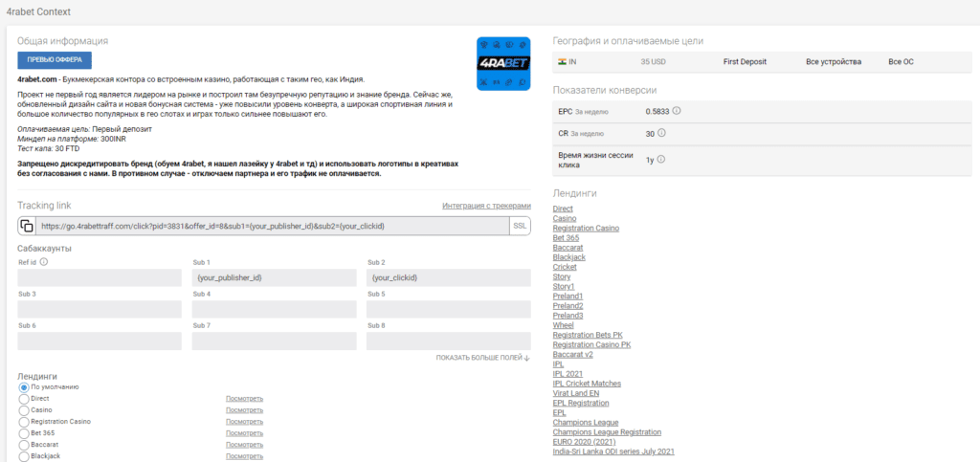Screen dimensions: 980x462
Task: Expand ПОКАЗАТЬ БОЛЬШЕ ПОЛЕЙ to show more fields
Action: click(483, 358)
